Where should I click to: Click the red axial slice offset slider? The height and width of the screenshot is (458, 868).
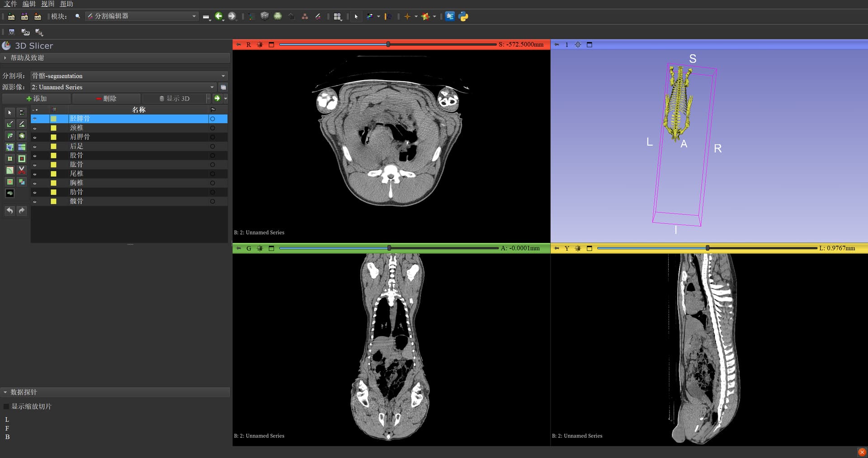[387, 44]
